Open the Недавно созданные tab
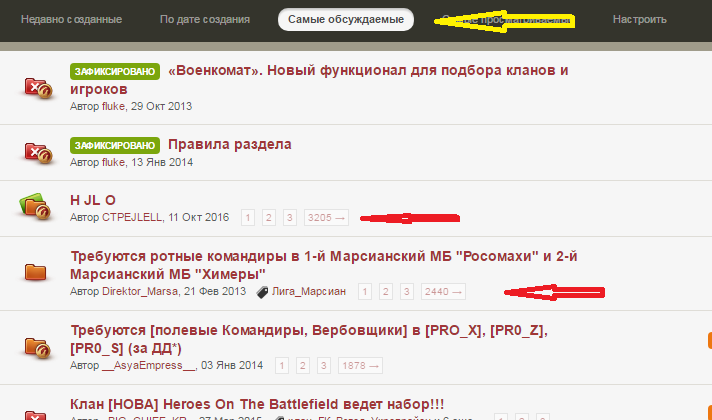 point(71,20)
